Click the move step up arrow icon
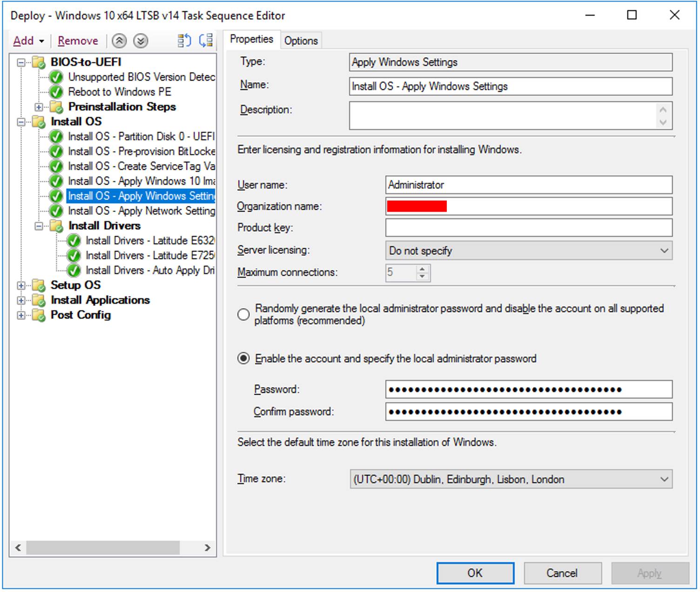Screen dimensions: 700x592 click(x=119, y=41)
